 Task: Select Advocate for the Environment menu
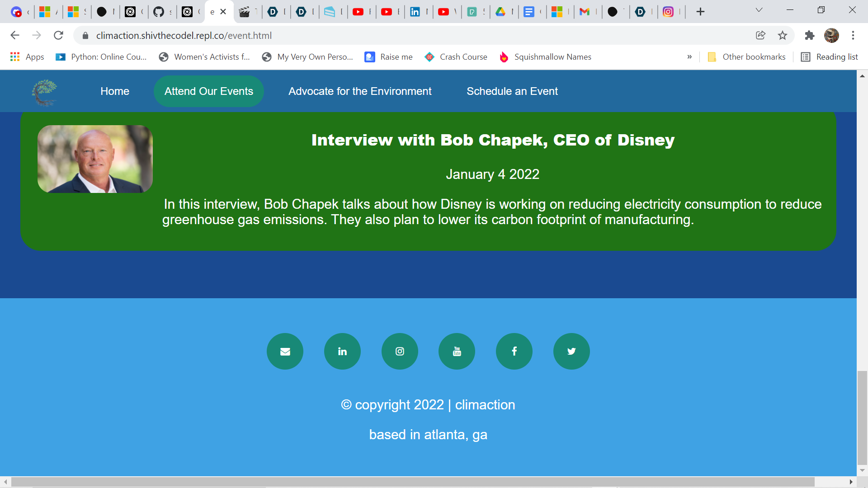[x=360, y=91]
